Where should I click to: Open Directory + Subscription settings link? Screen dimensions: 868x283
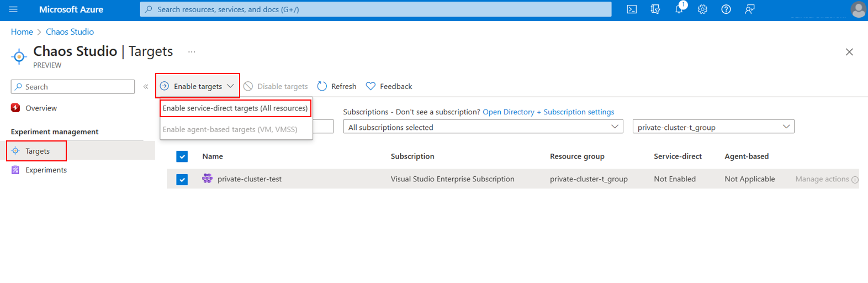click(548, 112)
